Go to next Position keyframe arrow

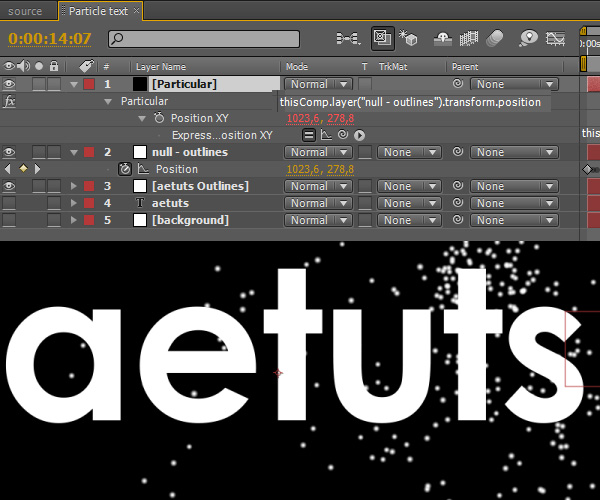(38, 168)
